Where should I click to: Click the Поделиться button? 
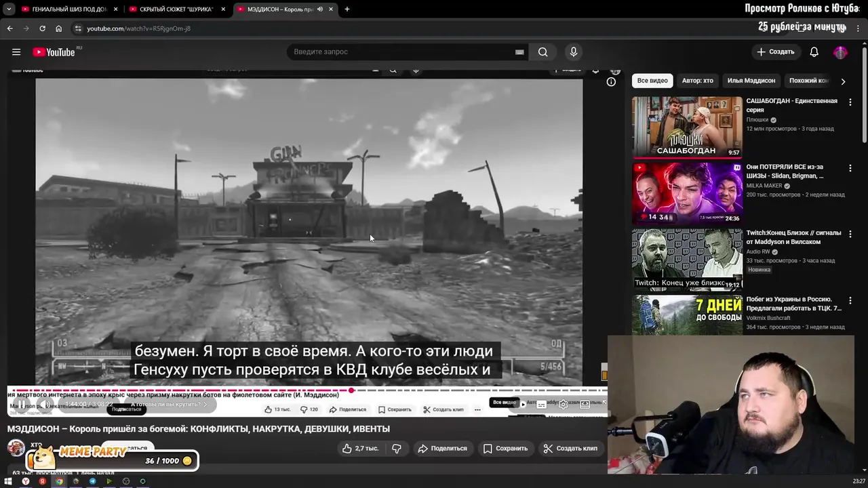pyautogui.click(x=443, y=448)
